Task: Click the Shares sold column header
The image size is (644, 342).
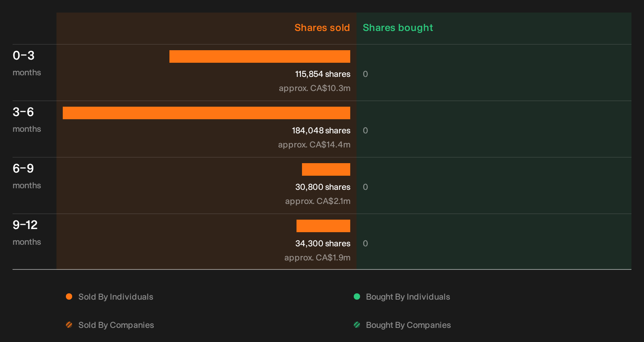Action: tap(322, 28)
